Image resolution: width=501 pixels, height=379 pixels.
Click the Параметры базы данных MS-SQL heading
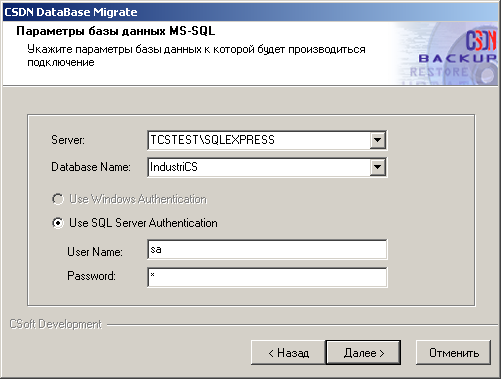click(116, 31)
